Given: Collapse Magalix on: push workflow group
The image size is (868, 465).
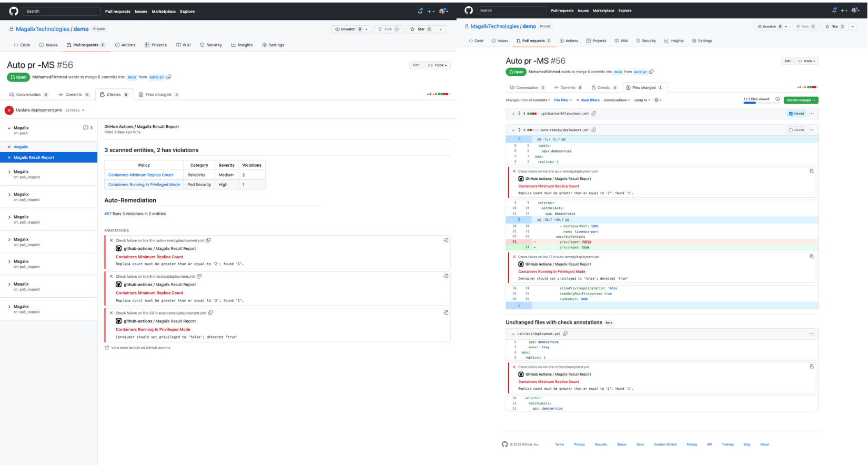Looking at the screenshot, I should tap(9, 128).
